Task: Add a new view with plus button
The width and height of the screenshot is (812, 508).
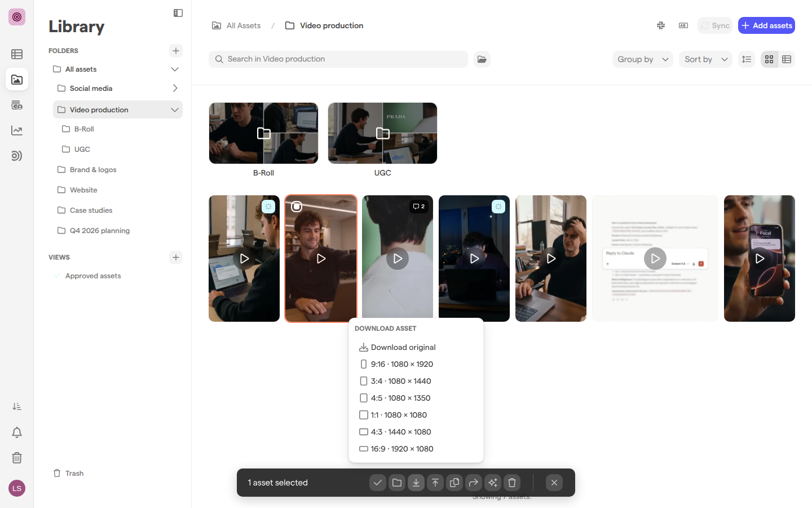Action: (176, 257)
